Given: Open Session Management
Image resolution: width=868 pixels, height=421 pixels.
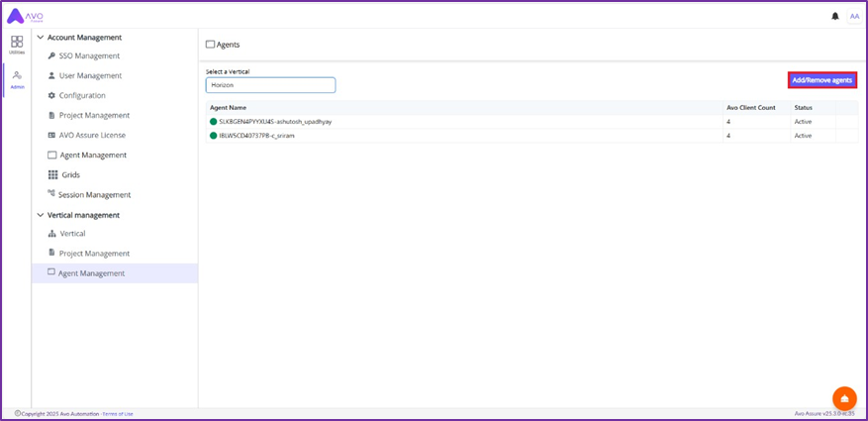Looking at the screenshot, I should point(94,195).
